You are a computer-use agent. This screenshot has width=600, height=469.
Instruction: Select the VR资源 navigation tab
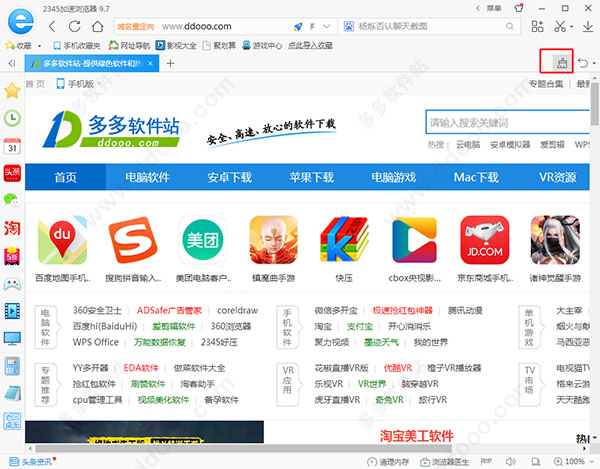[558, 177]
